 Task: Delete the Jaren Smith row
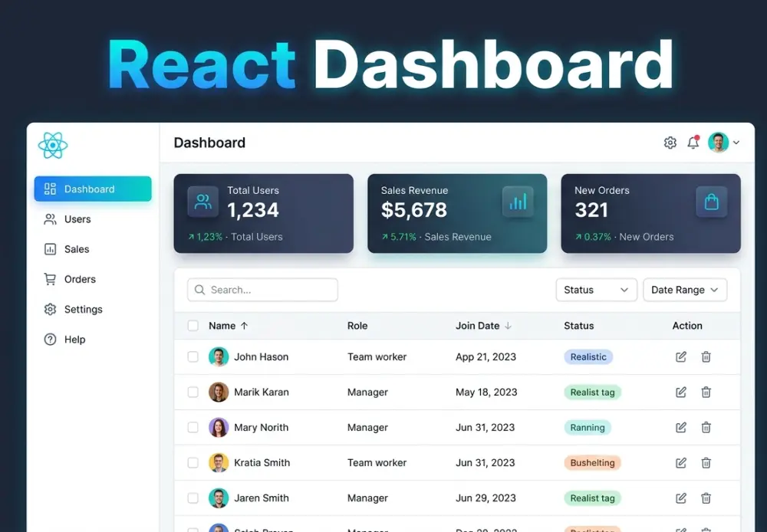706,498
